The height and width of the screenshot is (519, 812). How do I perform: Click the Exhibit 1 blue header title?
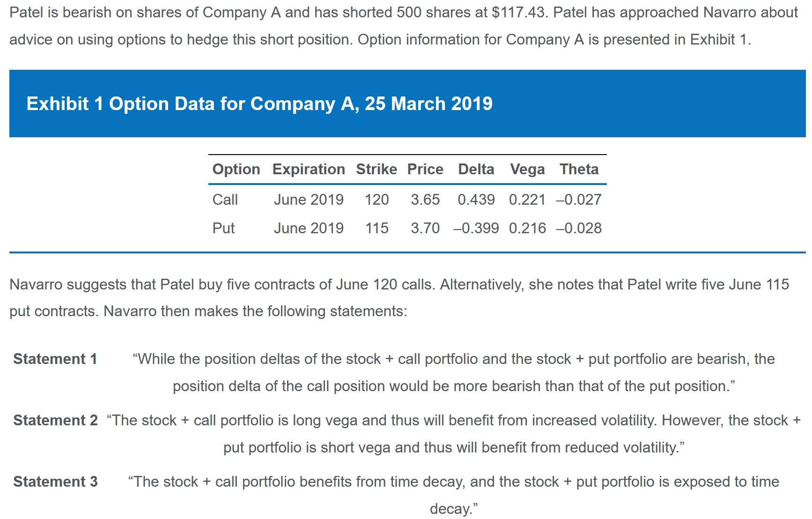coord(259,104)
